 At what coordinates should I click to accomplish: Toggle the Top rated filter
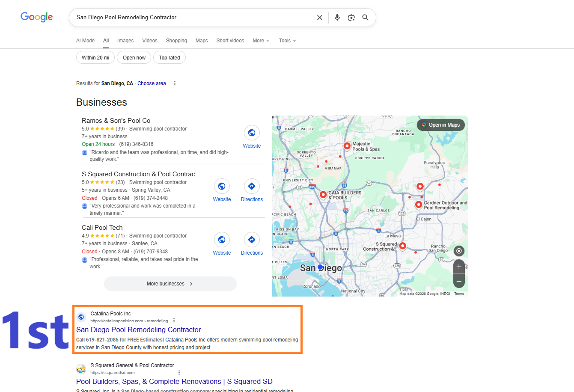point(170,58)
